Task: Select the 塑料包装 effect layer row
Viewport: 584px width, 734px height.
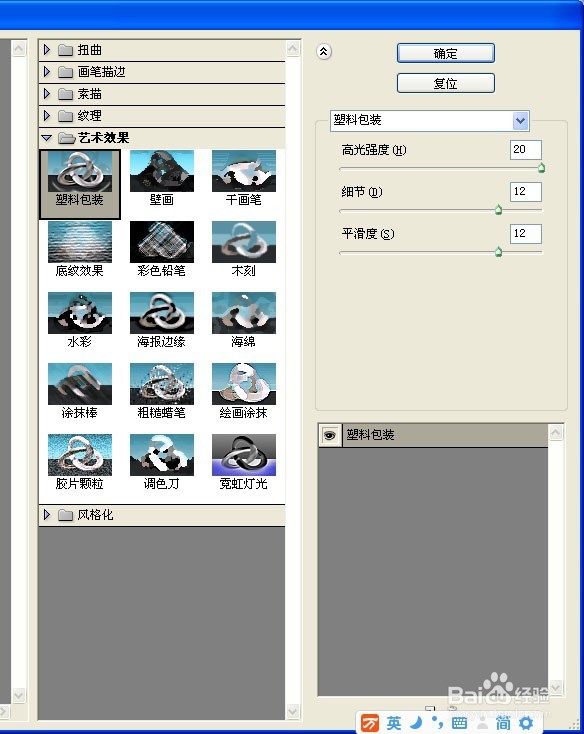Action: 433,435
